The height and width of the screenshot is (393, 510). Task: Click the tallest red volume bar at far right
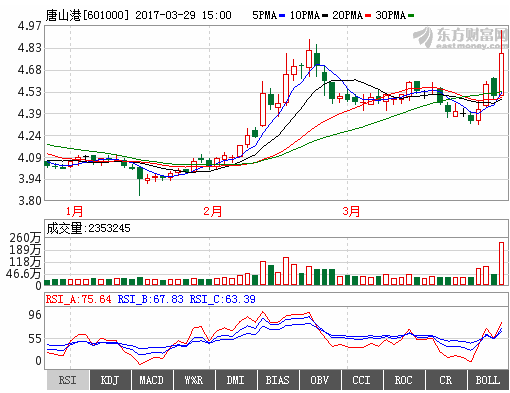pyautogui.click(x=501, y=263)
